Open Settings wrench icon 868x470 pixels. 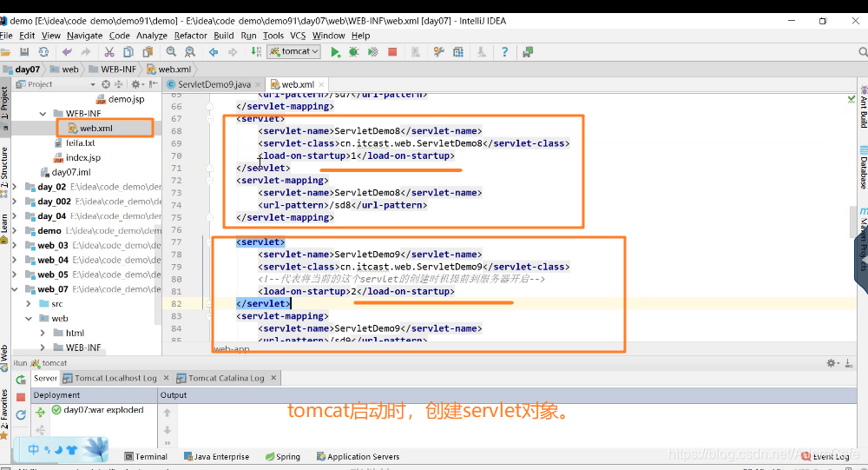pos(439,51)
